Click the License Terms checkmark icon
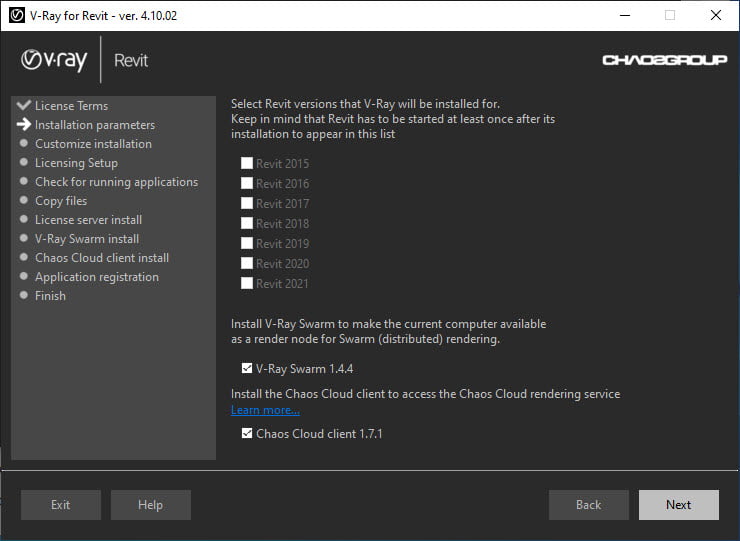This screenshot has height=541, width=740. (24, 105)
